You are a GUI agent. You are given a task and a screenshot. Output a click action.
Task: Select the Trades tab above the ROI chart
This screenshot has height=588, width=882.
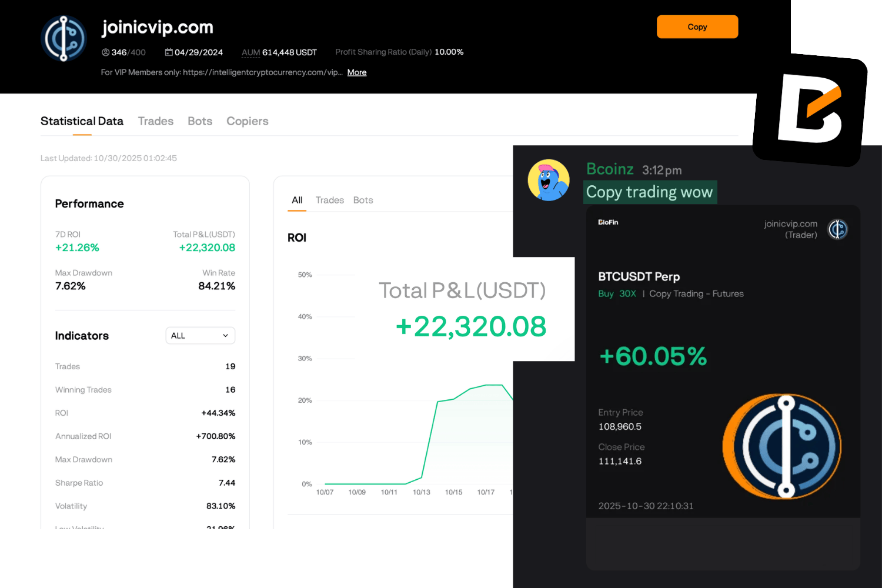pos(329,200)
